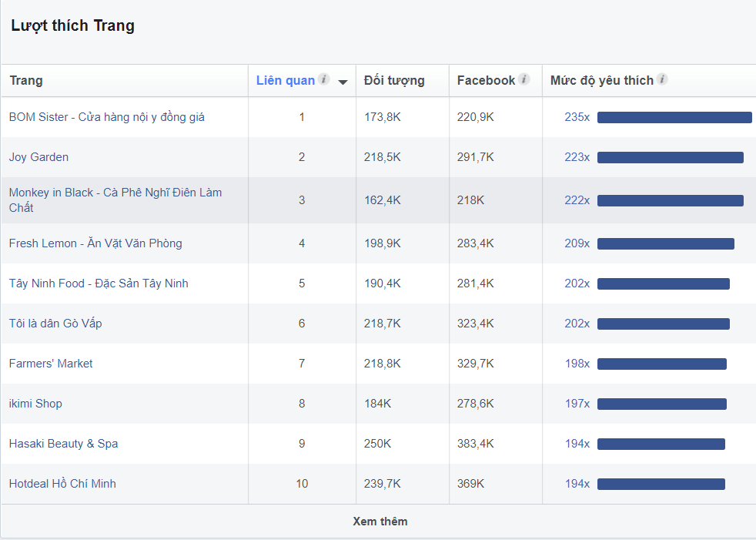Click the 198x affinity bar

click(x=662, y=364)
